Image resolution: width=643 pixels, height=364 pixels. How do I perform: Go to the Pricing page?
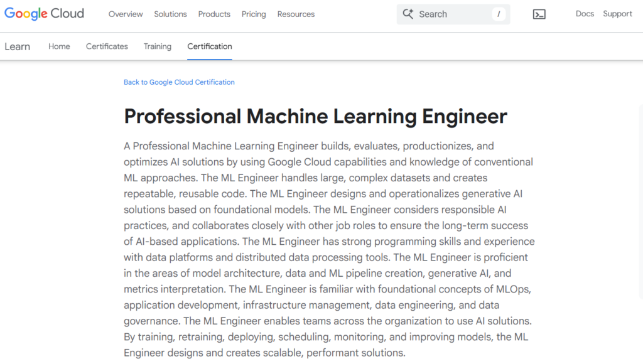[x=254, y=14]
